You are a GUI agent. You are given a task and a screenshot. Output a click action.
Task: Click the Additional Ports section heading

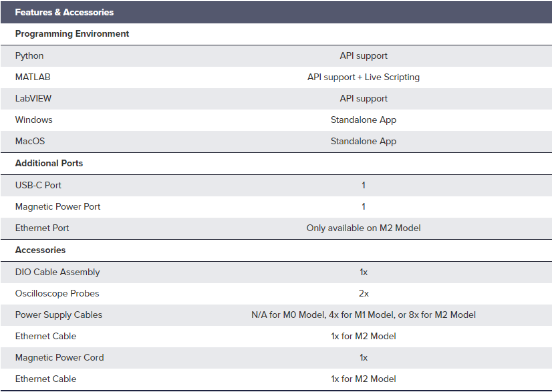(x=49, y=163)
